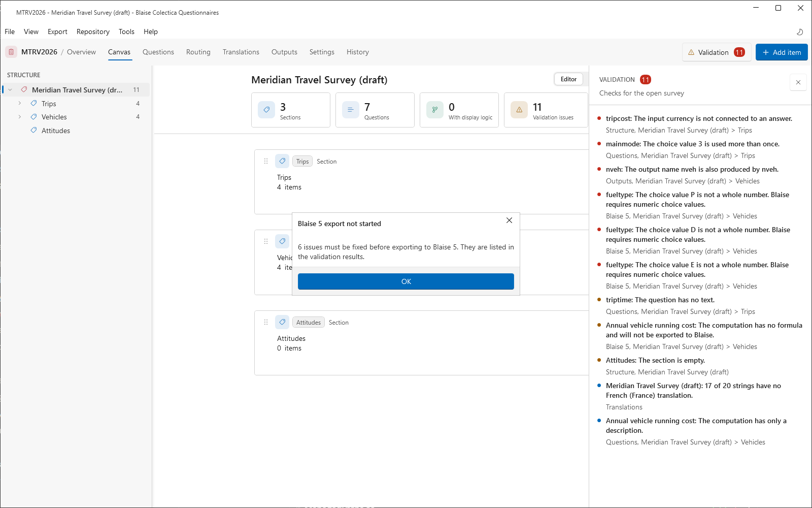
Task: Click the Editor button
Action: [x=568, y=79]
